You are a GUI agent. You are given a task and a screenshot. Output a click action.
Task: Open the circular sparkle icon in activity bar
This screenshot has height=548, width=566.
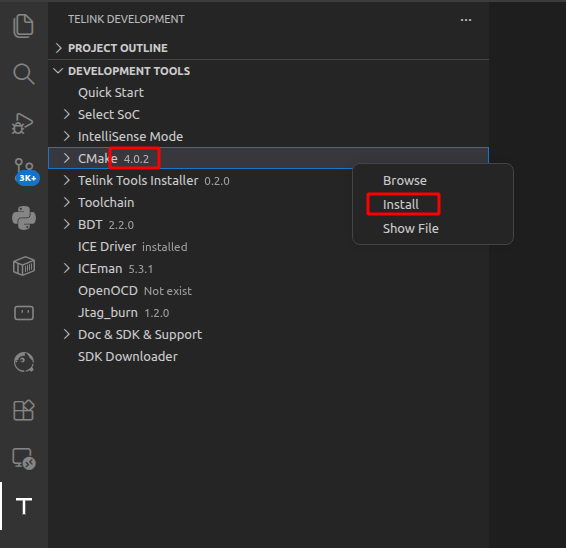coord(24,362)
